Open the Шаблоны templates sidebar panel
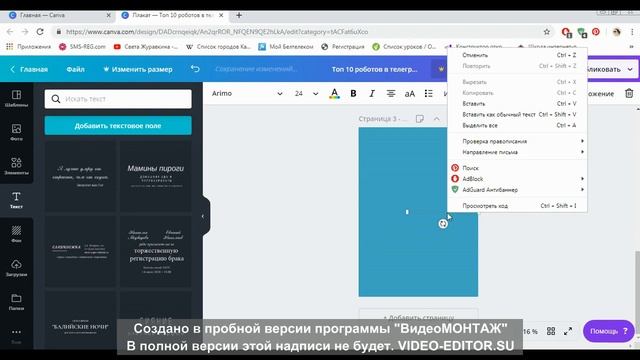Screen dimensions: 640x360 [16, 99]
